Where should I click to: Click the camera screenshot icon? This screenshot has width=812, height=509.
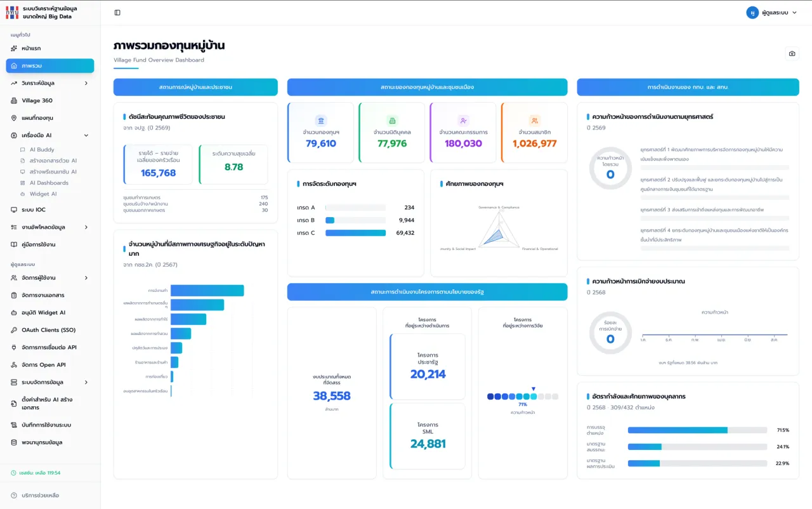click(792, 54)
